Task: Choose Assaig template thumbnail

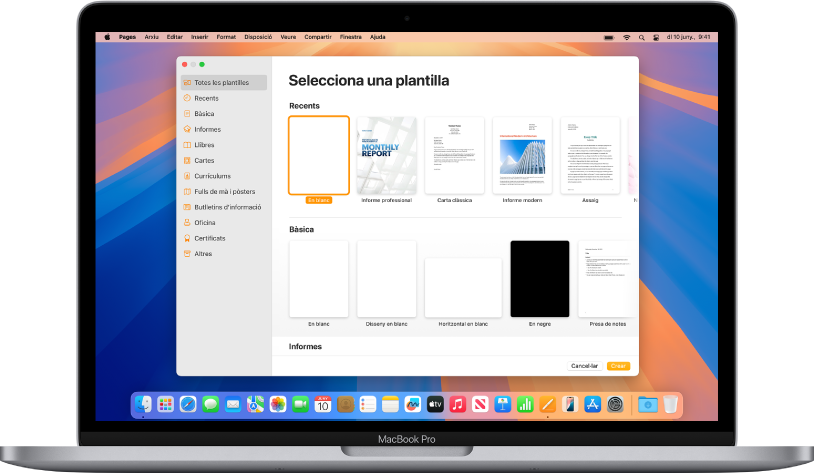Action: tap(590, 155)
